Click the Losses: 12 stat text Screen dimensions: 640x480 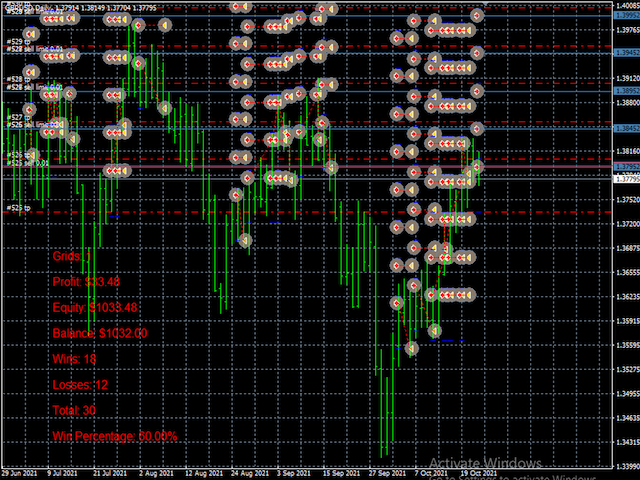point(80,385)
